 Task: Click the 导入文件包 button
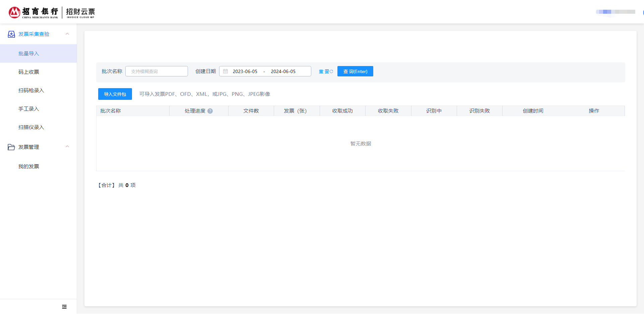(115, 94)
